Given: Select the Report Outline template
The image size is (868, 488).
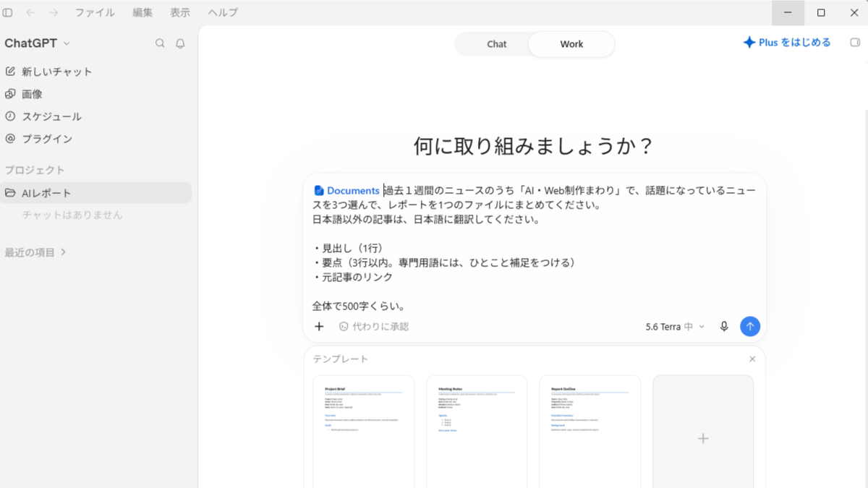Looking at the screenshot, I should [590, 432].
